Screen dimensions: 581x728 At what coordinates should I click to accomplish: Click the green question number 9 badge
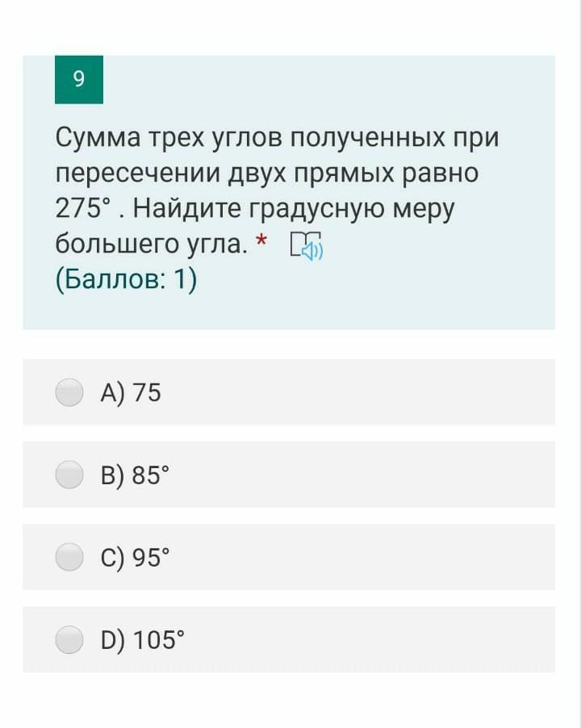(x=79, y=79)
